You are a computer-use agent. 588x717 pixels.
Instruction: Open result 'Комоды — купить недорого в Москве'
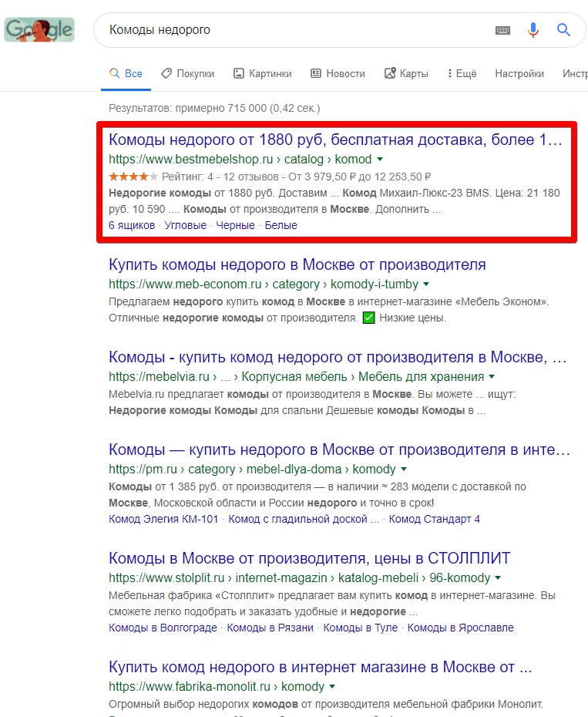click(339, 449)
